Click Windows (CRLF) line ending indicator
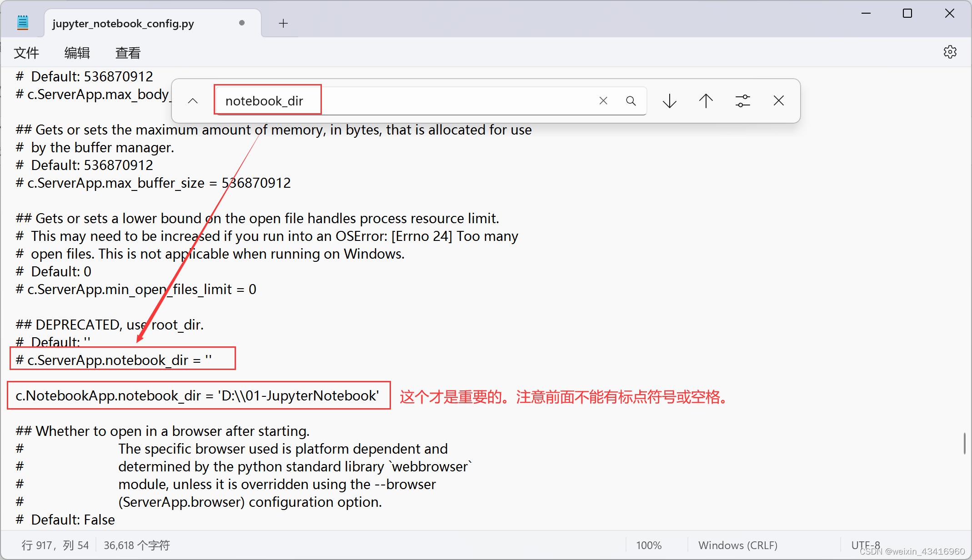This screenshot has width=972, height=560. click(x=738, y=545)
